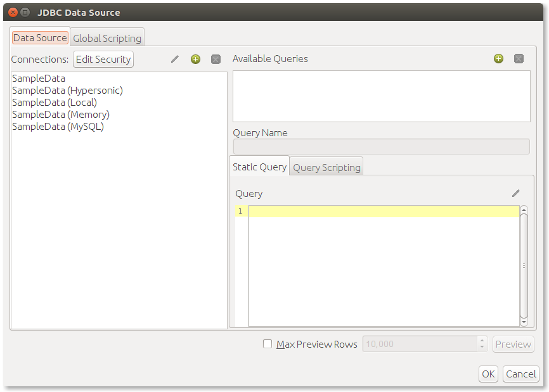Click the query editor scrollbar down arrow
This screenshot has width=549, height=392.
(524, 322)
